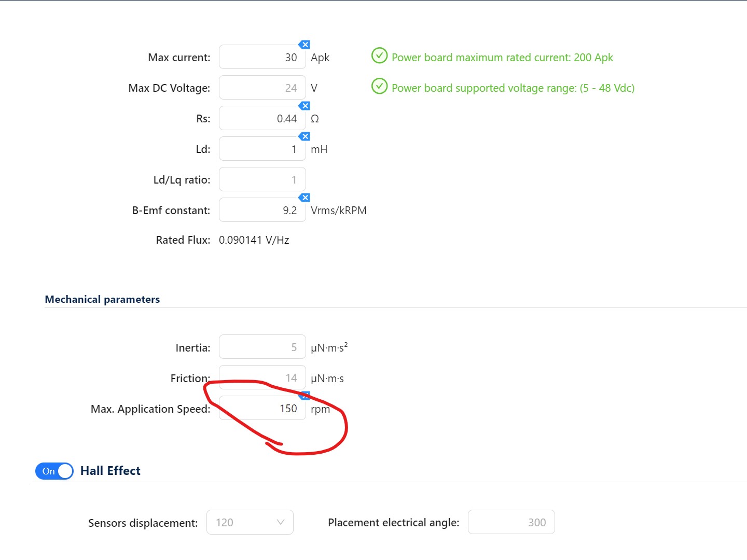Viewport: 747px width, 560px height.
Task: Click the Hall Effect section label
Action: pyautogui.click(x=110, y=470)
